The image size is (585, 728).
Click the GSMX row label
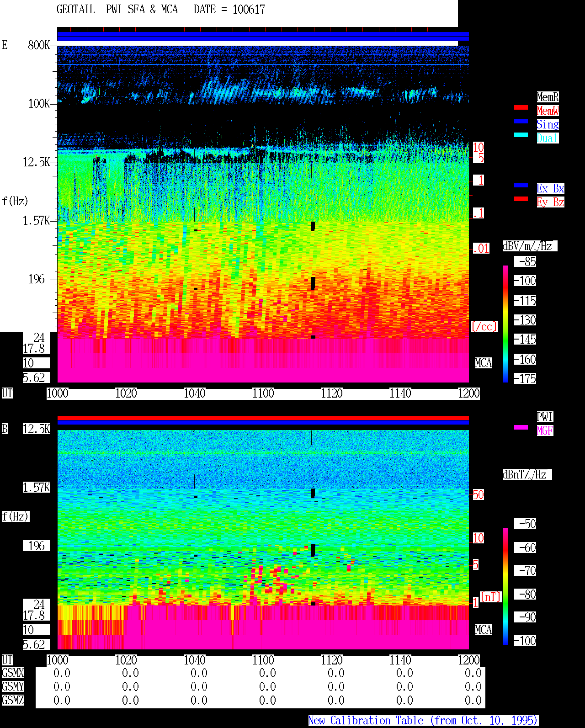tap(13, 673)
